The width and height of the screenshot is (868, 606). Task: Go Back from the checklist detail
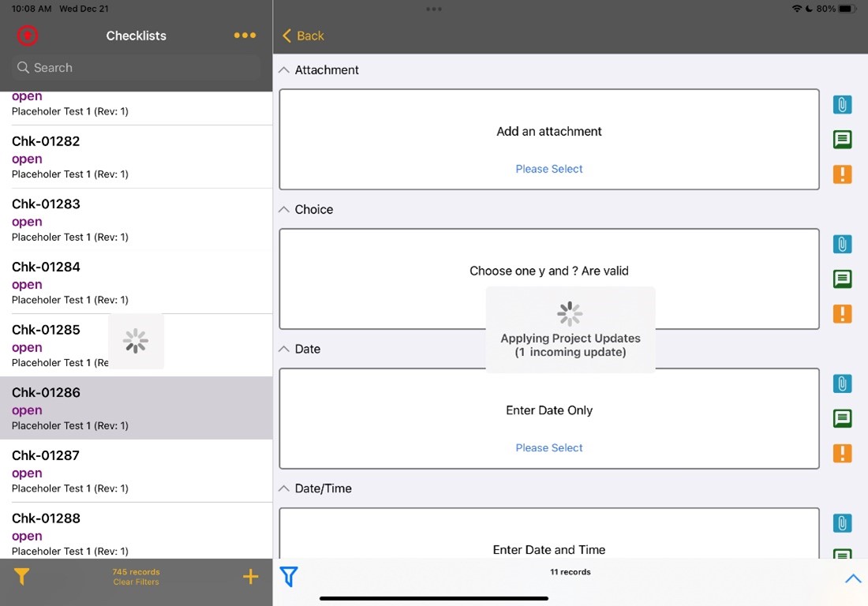point(303,36)
